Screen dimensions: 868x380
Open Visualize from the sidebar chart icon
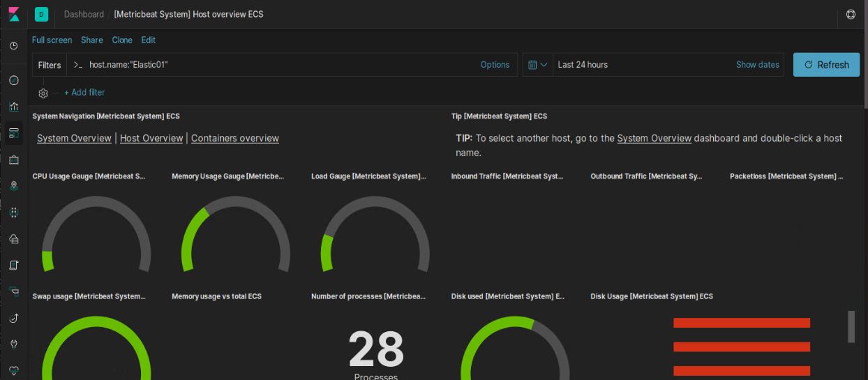14,107
